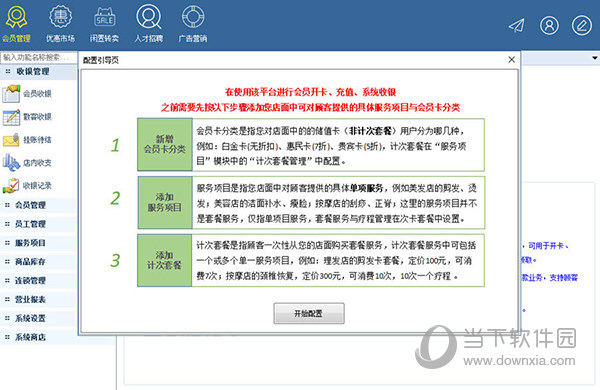Open the dropdown arrow at the top-right tab bar
Screen dimensions: 600x390
click(595, 58)
